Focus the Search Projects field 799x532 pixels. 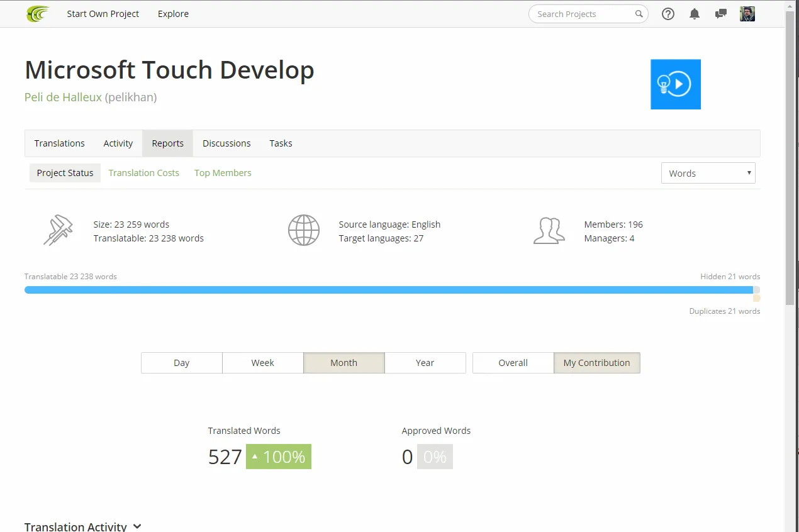[588, 14]
